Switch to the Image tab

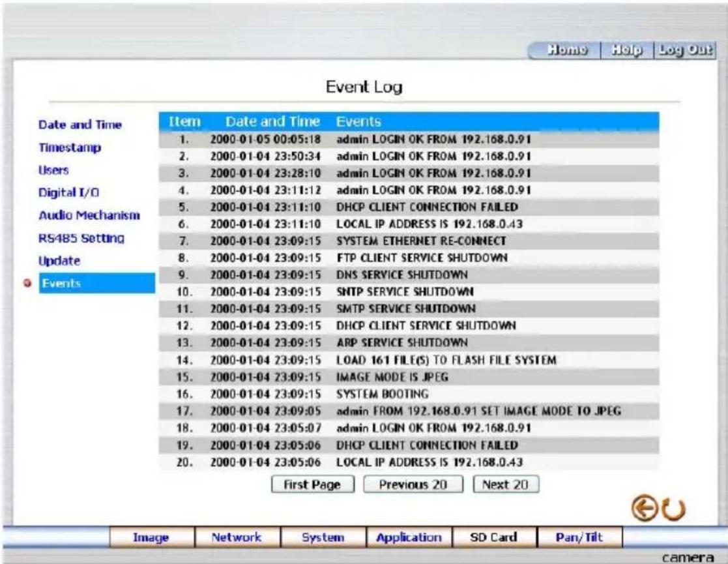point(151,537)
